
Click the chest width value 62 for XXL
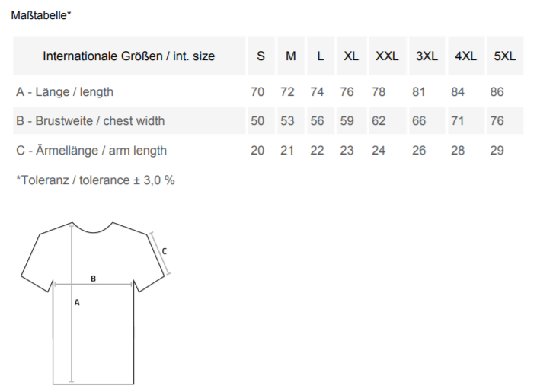point(379,121)
